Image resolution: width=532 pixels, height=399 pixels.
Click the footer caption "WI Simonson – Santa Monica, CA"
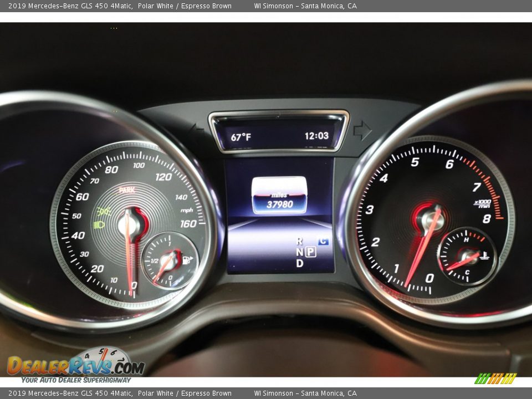(x=305, y=393)
